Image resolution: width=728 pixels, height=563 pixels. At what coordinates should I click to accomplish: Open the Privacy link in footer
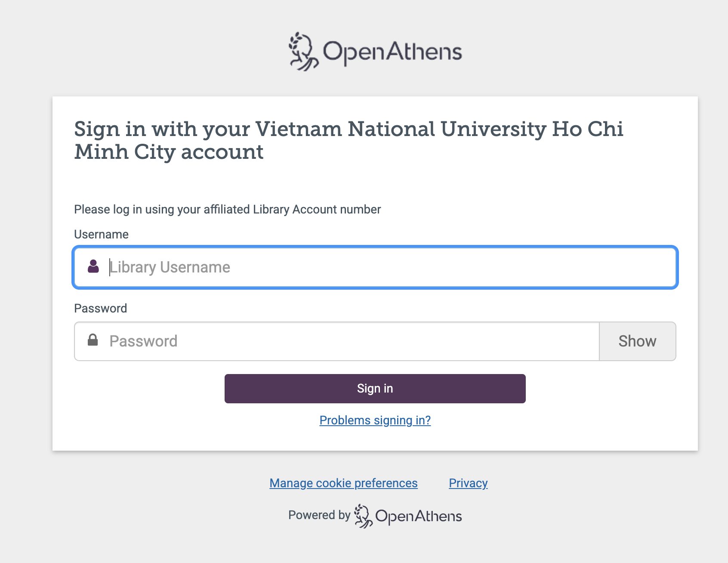[x=468, y=483]
